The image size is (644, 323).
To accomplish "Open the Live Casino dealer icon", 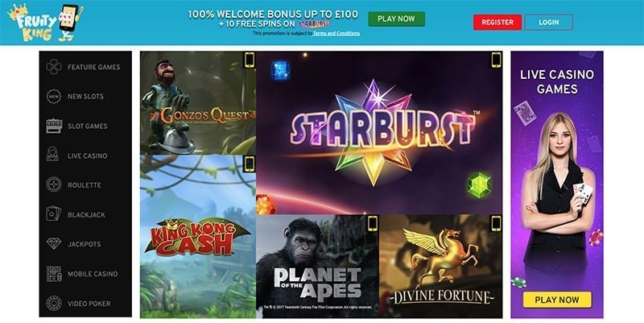I will point(53,155).
